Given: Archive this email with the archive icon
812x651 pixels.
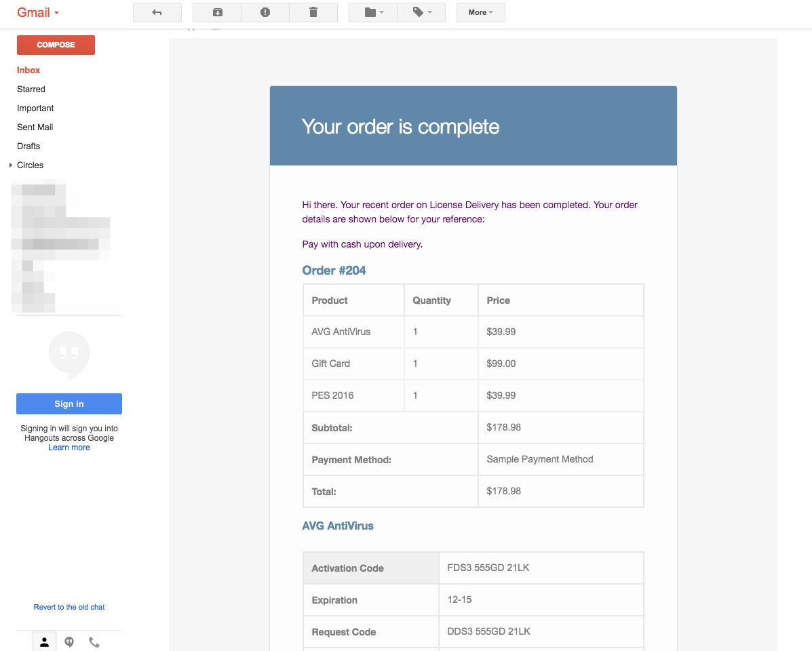Looking at the screenshot, I should pos(218,12).
